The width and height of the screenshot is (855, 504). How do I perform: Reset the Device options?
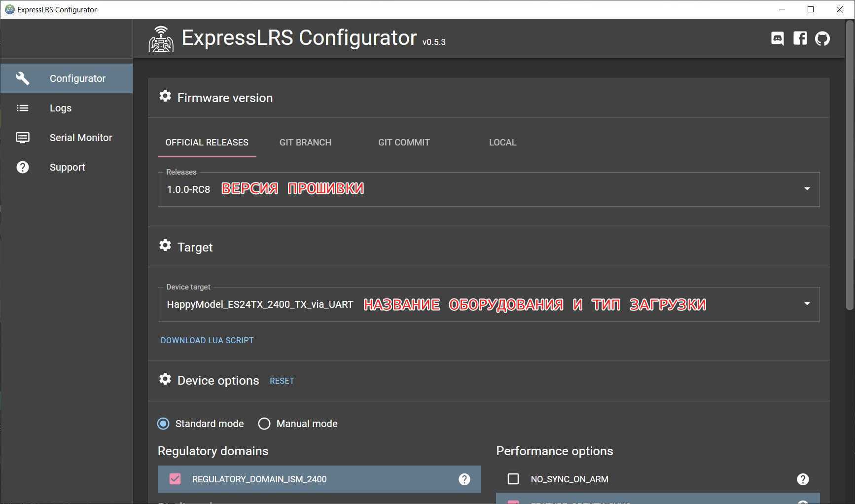point(282,381)
